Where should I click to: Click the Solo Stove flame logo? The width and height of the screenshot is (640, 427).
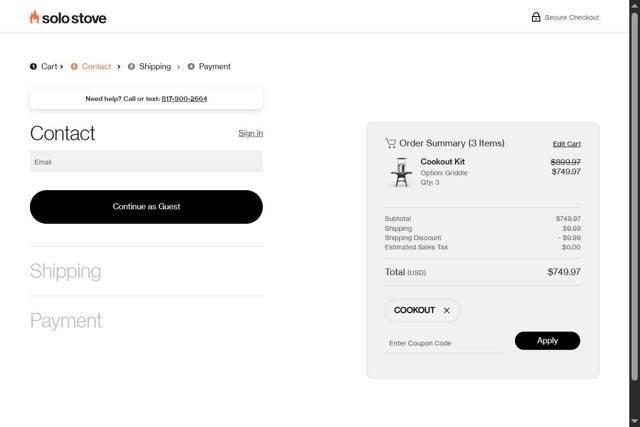(35, 17)
